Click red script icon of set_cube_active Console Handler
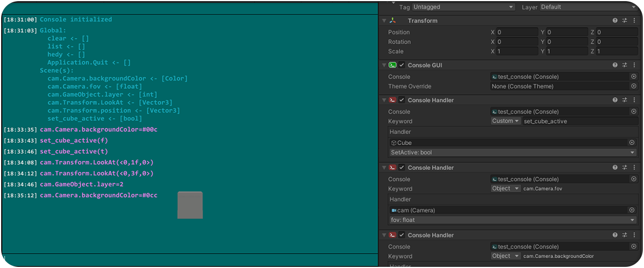This screenshot has height=268, width=644. pyautogui.click(x=393, y=100)
